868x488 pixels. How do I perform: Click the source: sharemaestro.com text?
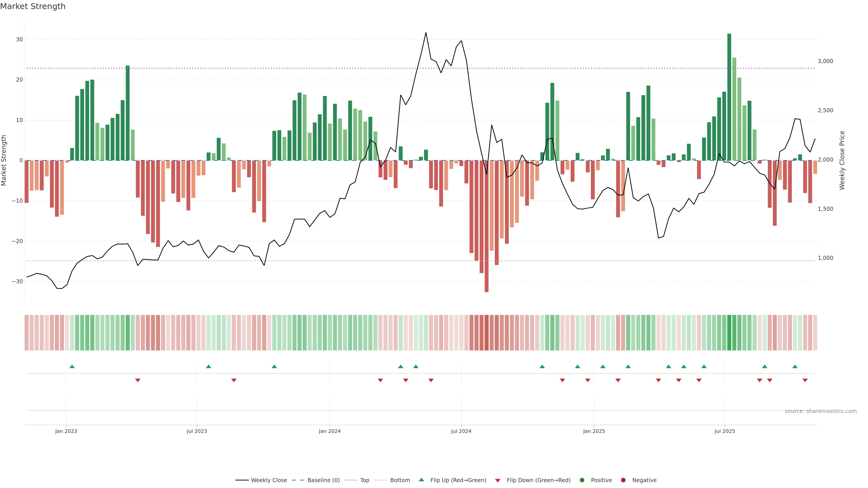(821, 411)
